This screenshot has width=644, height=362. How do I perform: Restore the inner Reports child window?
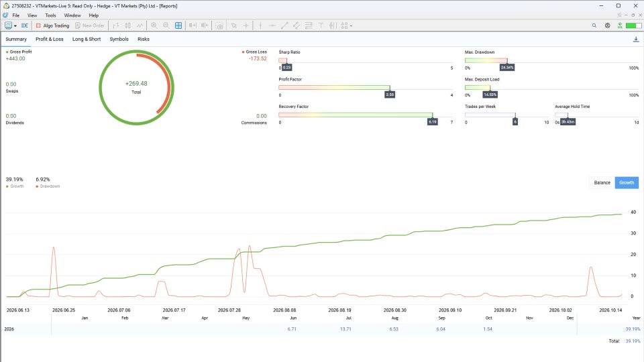(x=633, y=15)
